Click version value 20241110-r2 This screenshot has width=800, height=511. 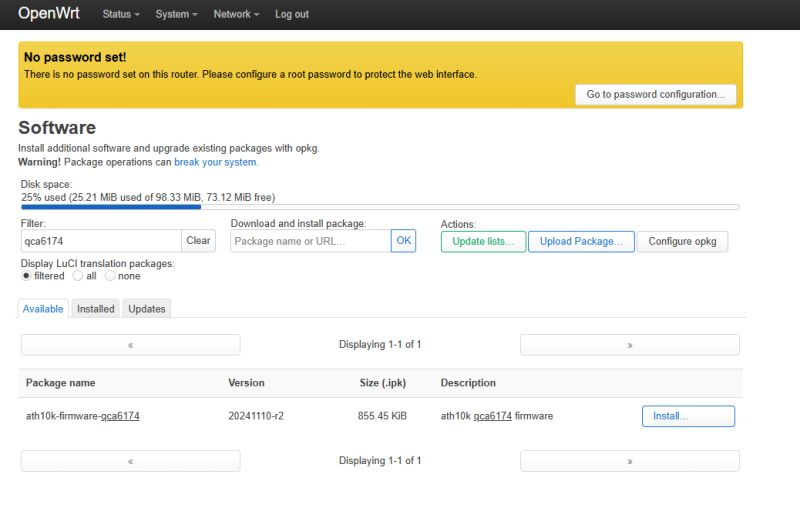point(256,416)
